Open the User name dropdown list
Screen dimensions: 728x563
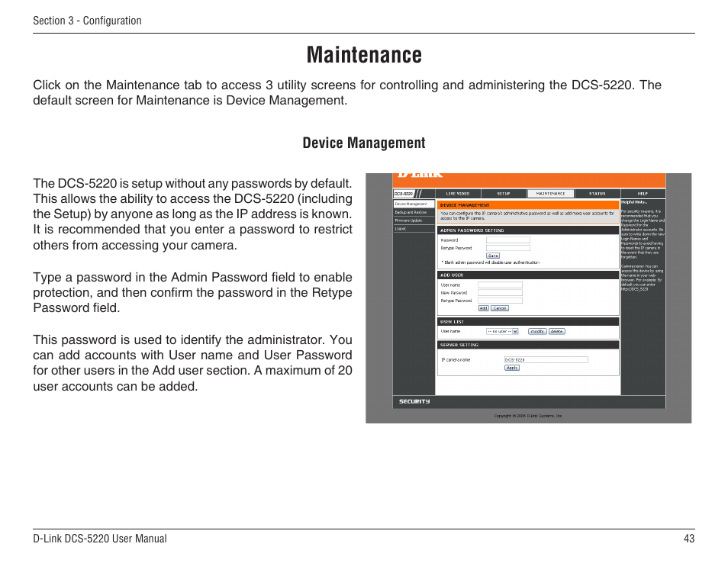(502, 331)
